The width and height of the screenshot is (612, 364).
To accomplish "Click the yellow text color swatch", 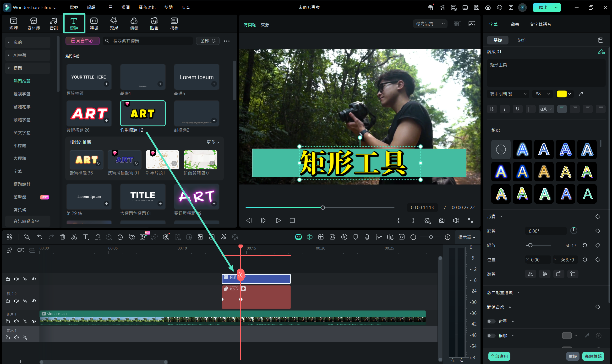I will point(562,94).
